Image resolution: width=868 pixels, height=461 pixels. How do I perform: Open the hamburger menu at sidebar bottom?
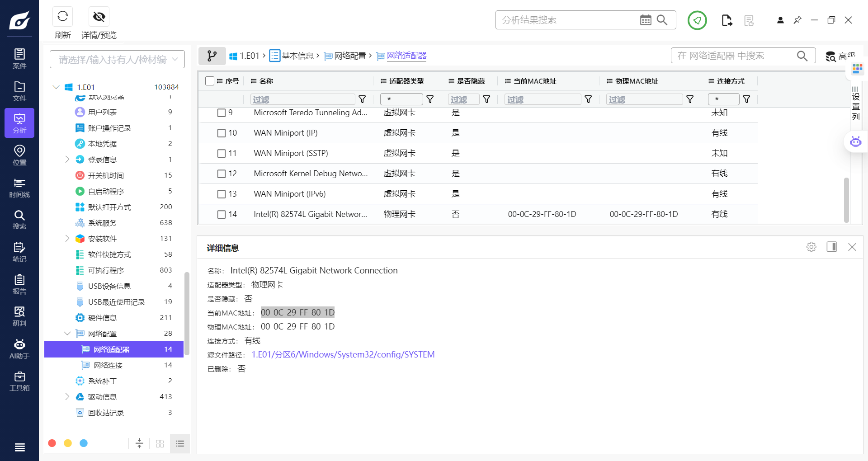pos(19,447)
